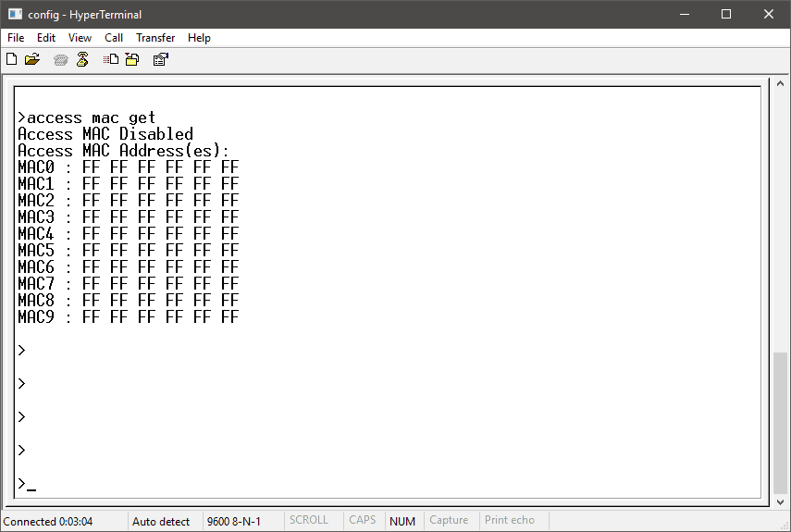
Task: Click the Disconnect phone icon
Action: [82, 60]
